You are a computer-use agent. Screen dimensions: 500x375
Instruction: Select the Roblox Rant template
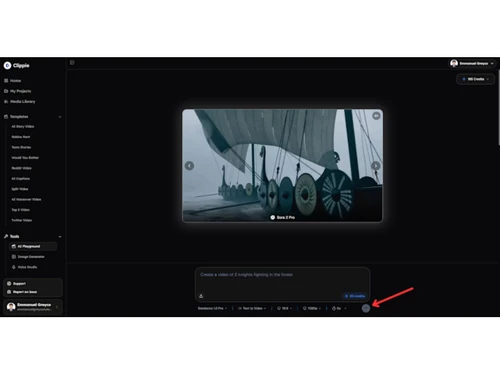pyautogui.click(x=21, y=137)
